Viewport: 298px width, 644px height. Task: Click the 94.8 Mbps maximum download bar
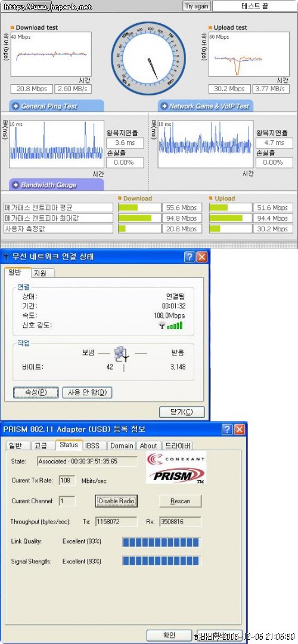139,218
